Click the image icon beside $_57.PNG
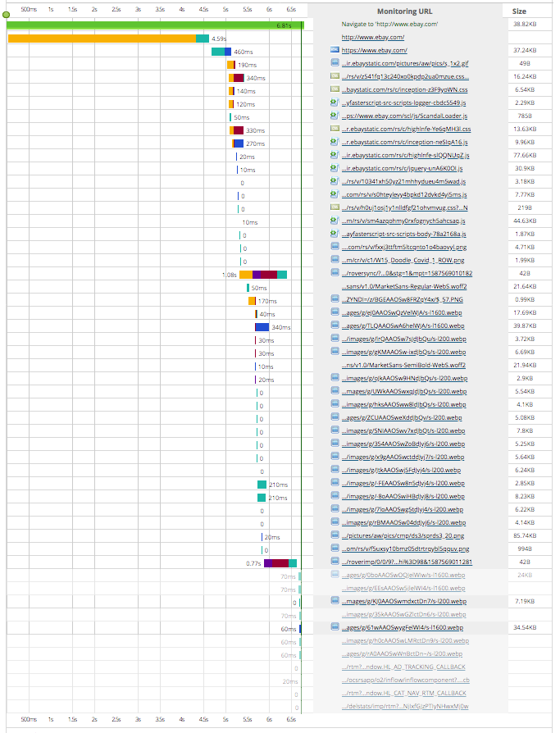 coord(335,298)
